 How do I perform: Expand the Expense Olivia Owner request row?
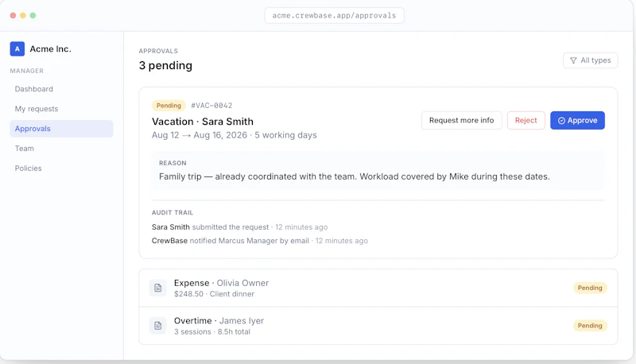coord(378,288)
